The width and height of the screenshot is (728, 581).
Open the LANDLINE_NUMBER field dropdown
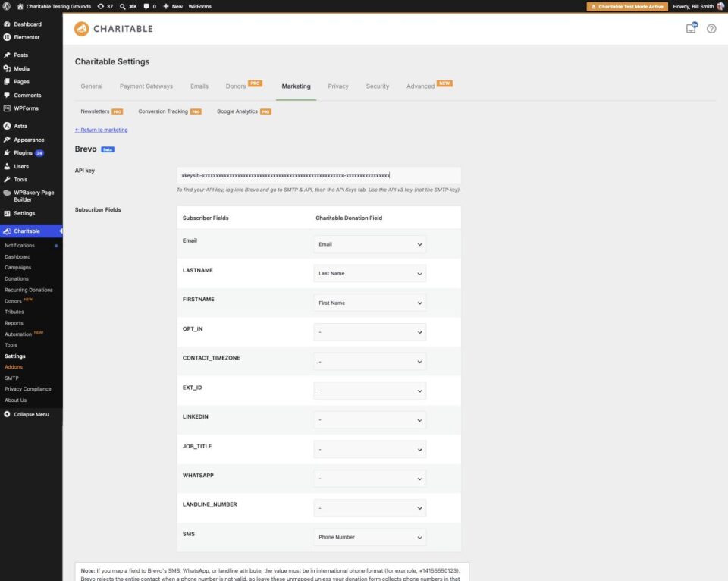click(x=369, y=508)
